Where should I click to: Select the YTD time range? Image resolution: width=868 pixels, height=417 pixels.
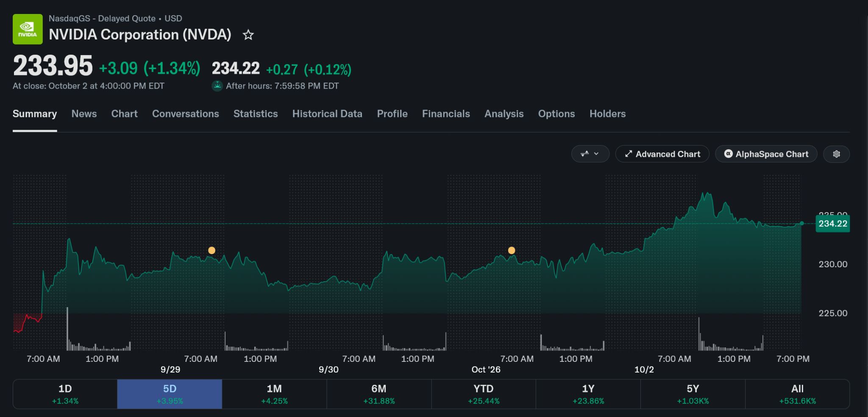[x=484, y=394]
